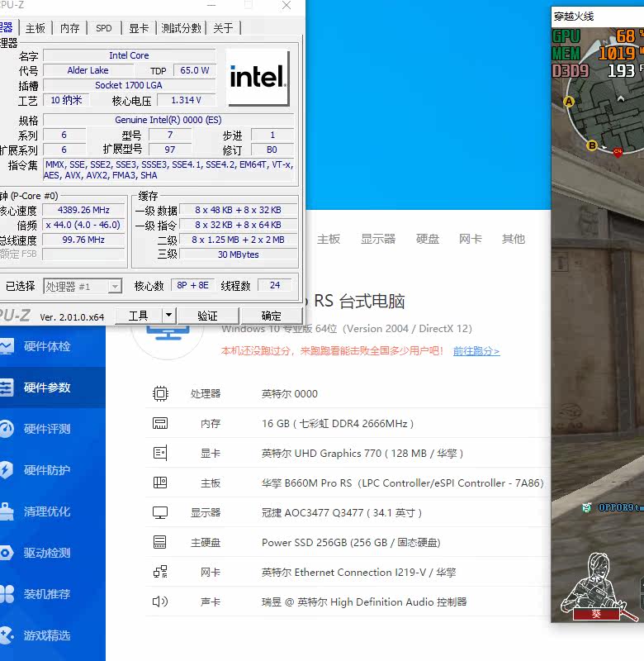Screen dimensions: 644x661
Task: Click the 确定 button in CPU-Z
Action: coord(272,316)
